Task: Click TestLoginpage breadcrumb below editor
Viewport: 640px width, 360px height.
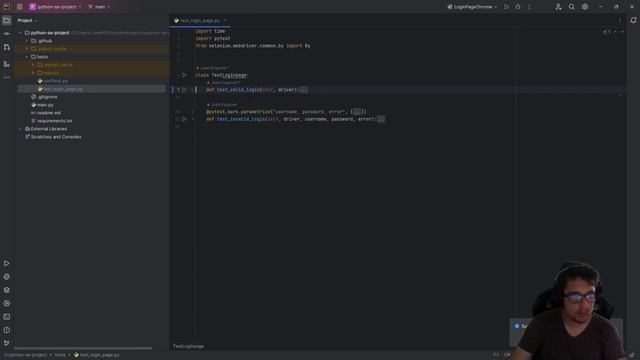Action: (188, 346)
